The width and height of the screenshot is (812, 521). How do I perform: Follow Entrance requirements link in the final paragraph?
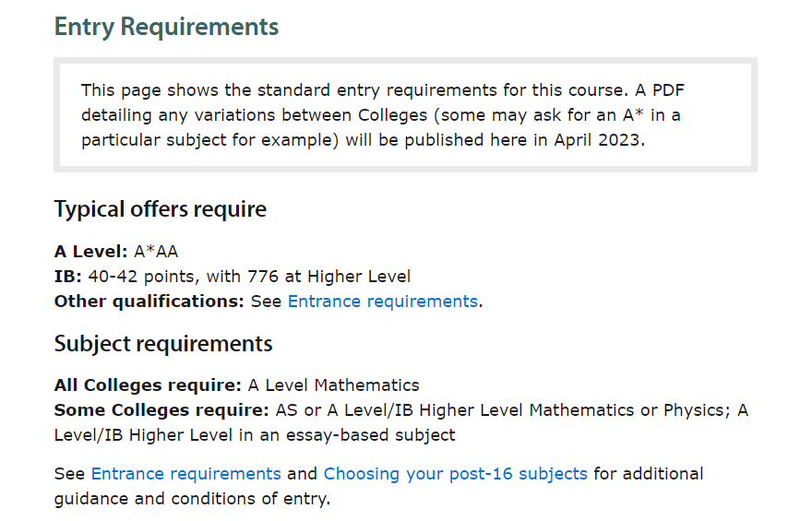tap(185, 474)
